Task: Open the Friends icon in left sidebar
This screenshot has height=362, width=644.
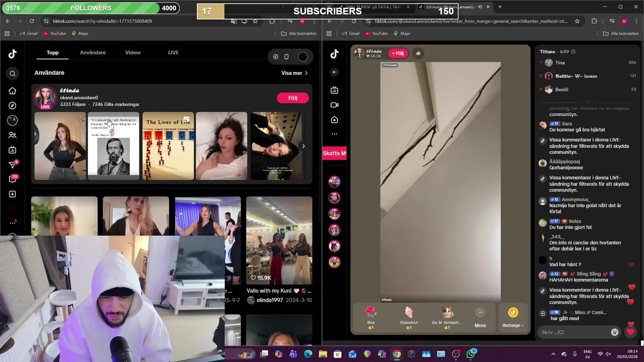Action: click(13, 135)
